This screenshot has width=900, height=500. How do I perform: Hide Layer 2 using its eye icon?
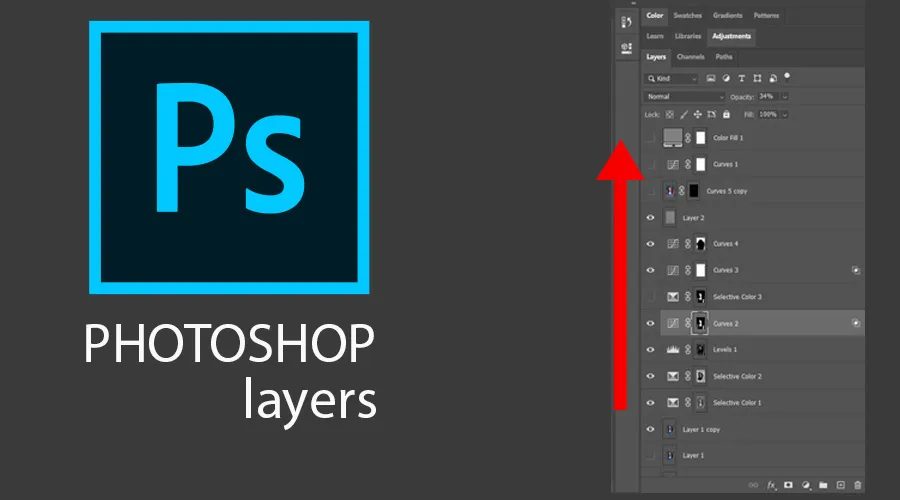[650, 218]
